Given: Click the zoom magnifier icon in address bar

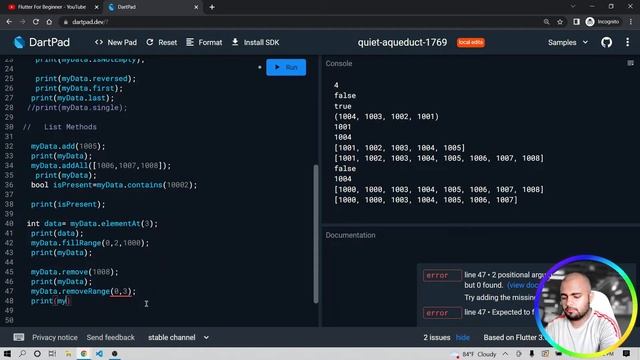Looking at the screenshot, I should click(x=546, y=22).
